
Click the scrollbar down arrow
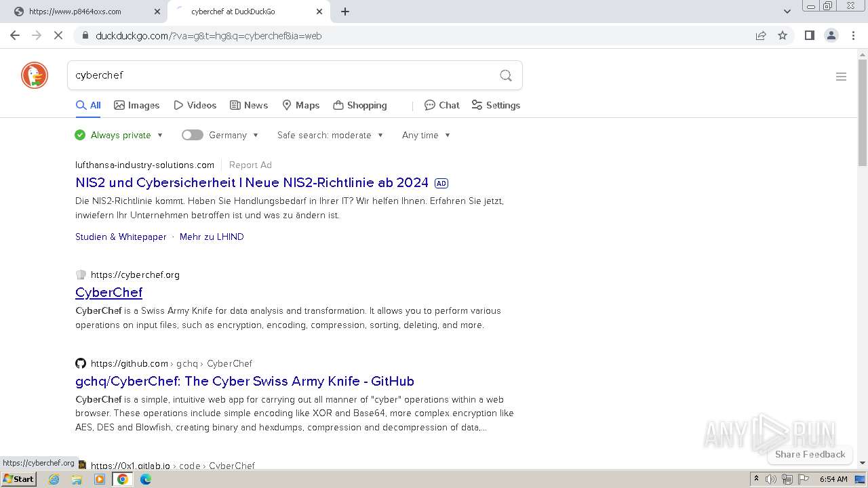click(863, 463)
